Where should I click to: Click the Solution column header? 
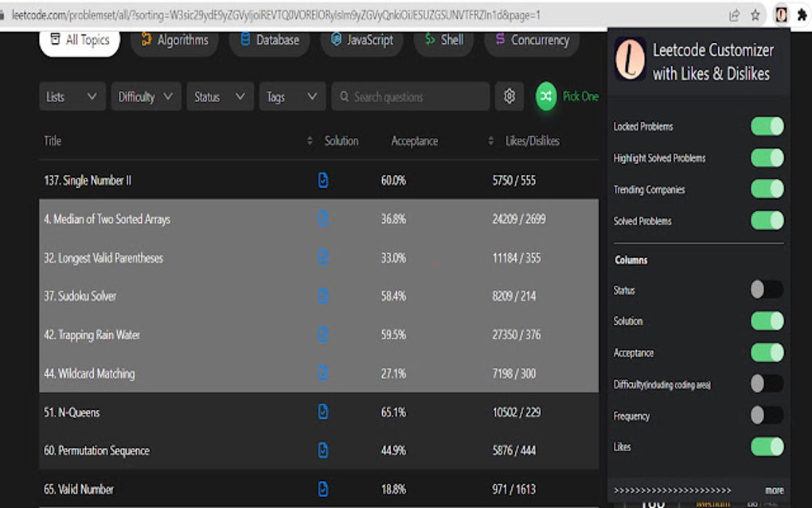pos(342,141)
